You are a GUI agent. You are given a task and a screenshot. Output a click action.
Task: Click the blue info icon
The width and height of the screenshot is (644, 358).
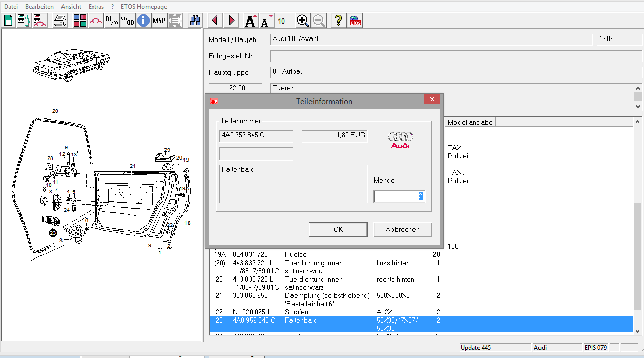(143, 21)
